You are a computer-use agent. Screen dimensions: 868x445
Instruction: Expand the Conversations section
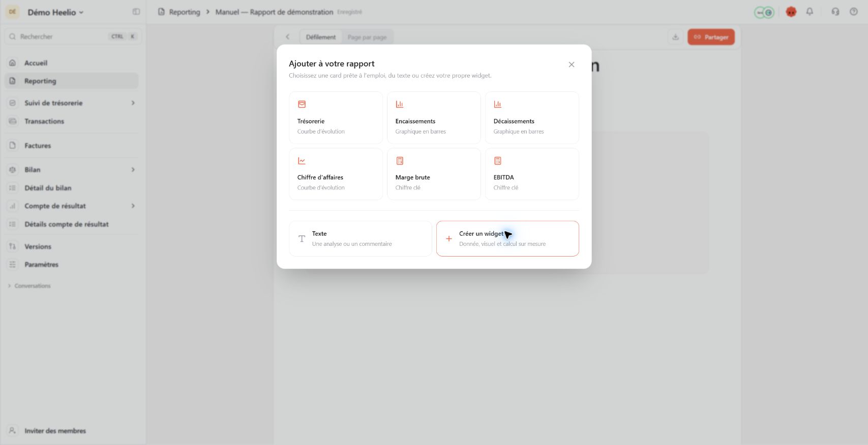pos(29,286)
